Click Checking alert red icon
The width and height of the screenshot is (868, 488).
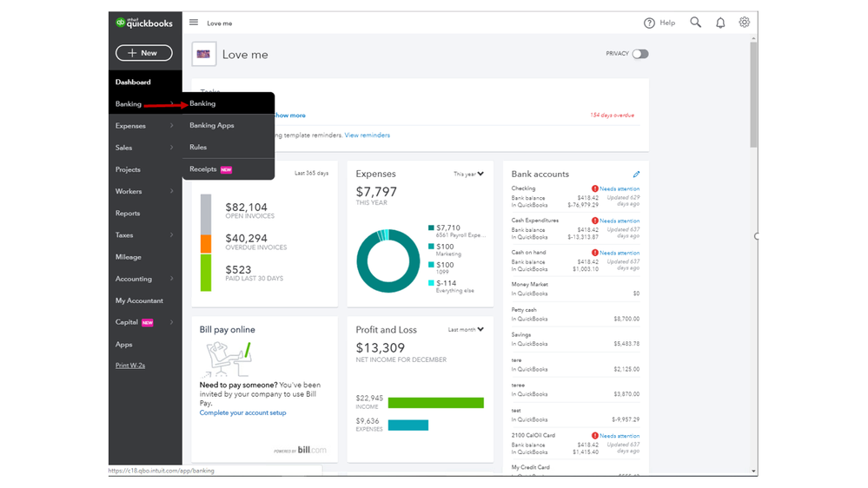594,188
